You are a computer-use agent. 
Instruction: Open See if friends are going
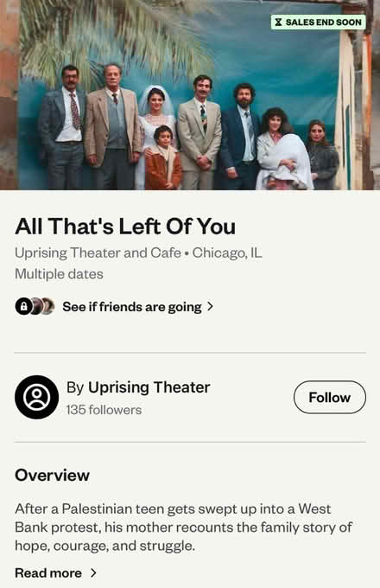tap(132, 307)
